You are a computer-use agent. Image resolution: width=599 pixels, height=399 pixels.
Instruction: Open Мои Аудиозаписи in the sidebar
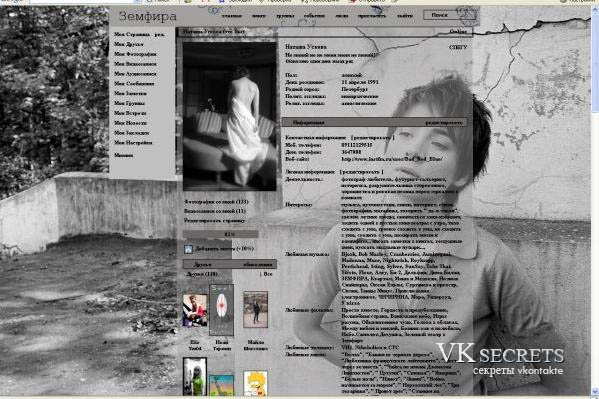135,74
